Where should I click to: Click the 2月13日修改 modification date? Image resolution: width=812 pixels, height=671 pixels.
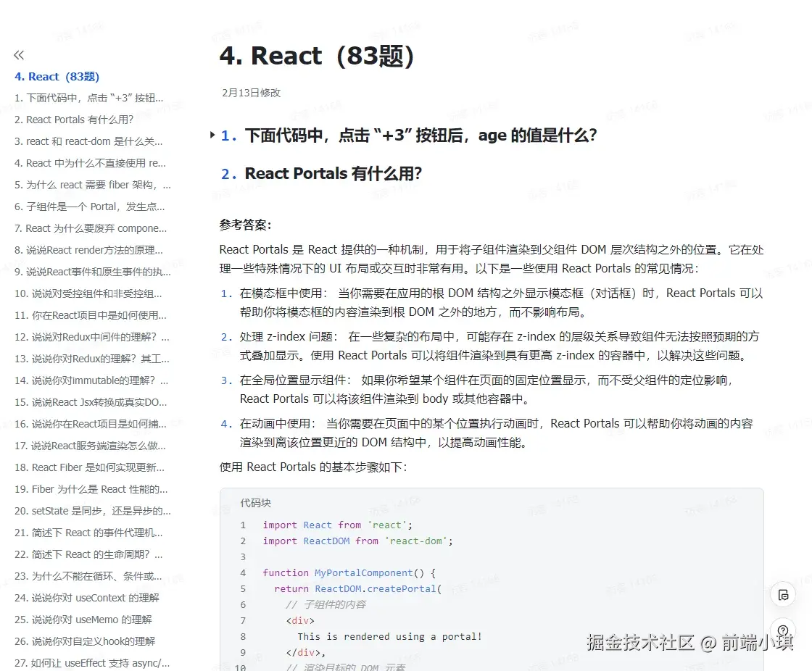[x=251, y=93]
